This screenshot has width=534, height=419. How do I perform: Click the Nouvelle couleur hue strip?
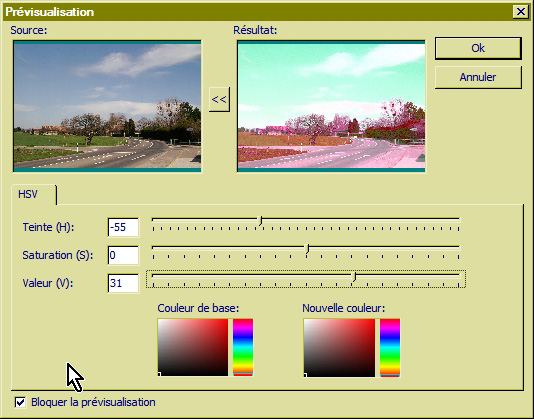click(x=390, y=348)
